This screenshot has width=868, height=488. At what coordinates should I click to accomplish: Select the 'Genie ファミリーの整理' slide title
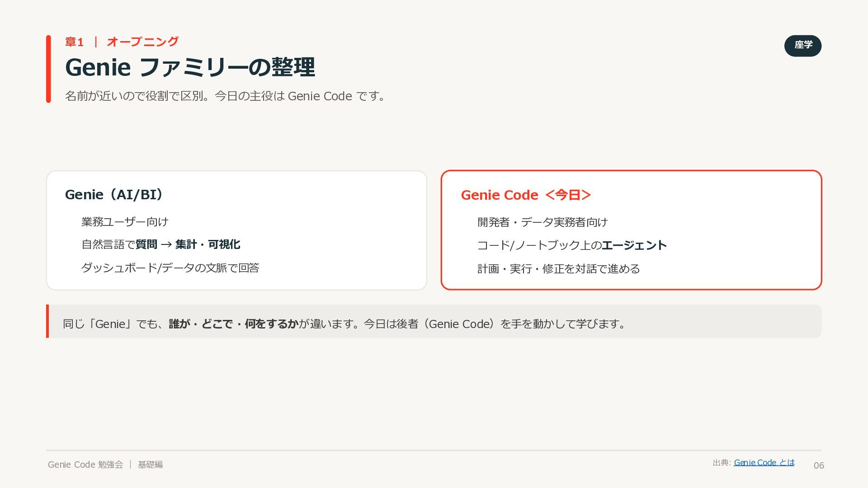(190, 67)
